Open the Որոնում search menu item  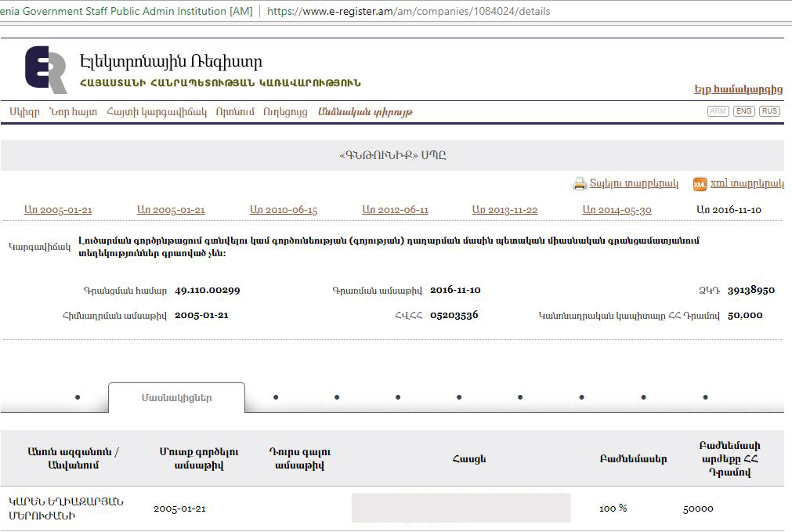pos(235,112)
